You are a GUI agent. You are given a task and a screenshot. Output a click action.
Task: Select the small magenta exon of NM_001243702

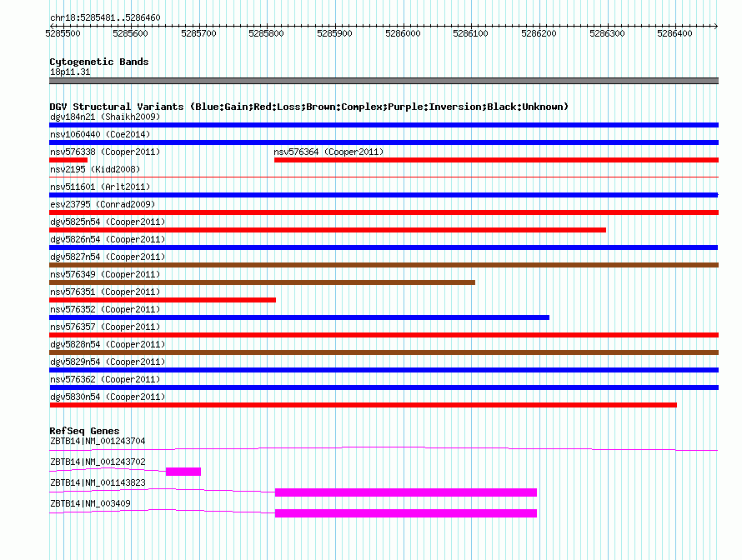tap(183, 472)
